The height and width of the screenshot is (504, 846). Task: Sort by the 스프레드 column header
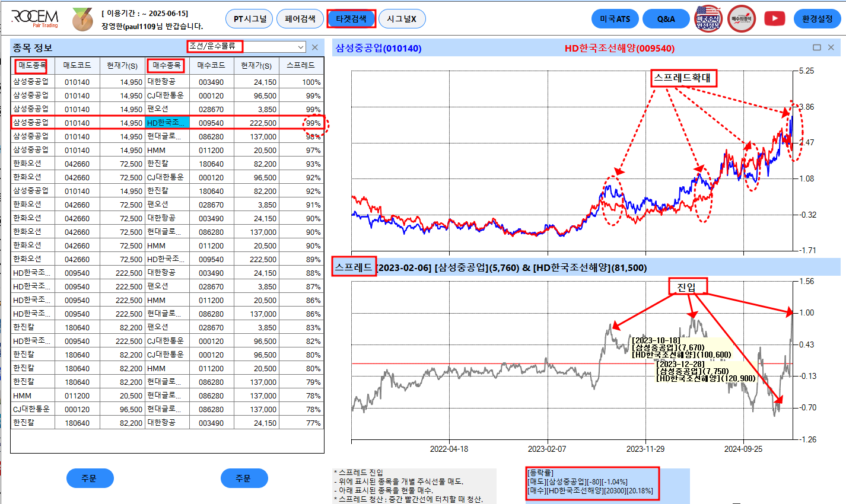301,66
